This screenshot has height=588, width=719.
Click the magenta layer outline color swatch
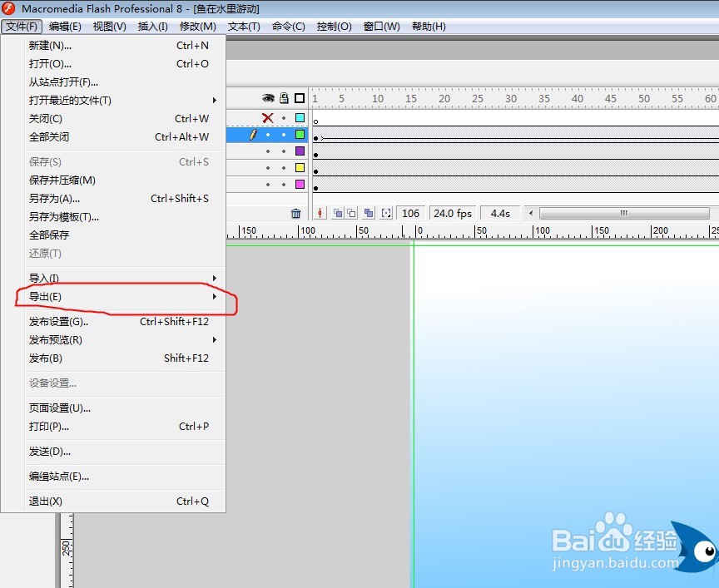coord(300,184)
